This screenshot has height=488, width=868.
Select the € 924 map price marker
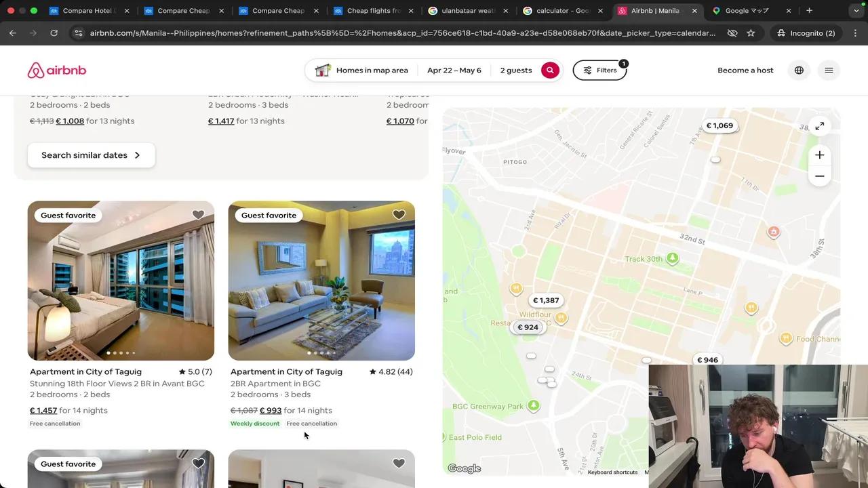click(528, 327)
